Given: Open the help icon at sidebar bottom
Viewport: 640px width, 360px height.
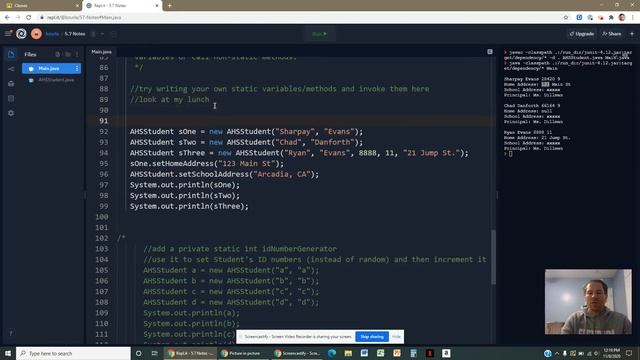Looking at the screenshot, I should [11, 333].
